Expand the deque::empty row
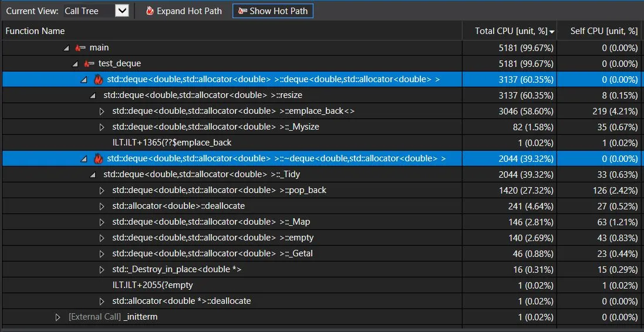The height and width of the screenshot is (332, 644). pyautogui.click(x=102, y=238)
